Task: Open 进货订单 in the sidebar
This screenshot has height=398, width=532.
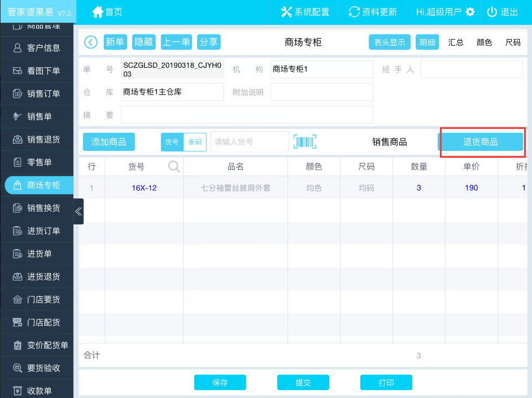Action: pyautogui.click(x=37, y=231)
